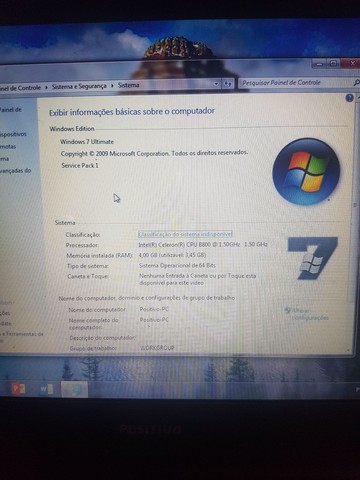Click the refresh button beside address bar
This screenshot has height=480, width=360.
tap(228, 84)
